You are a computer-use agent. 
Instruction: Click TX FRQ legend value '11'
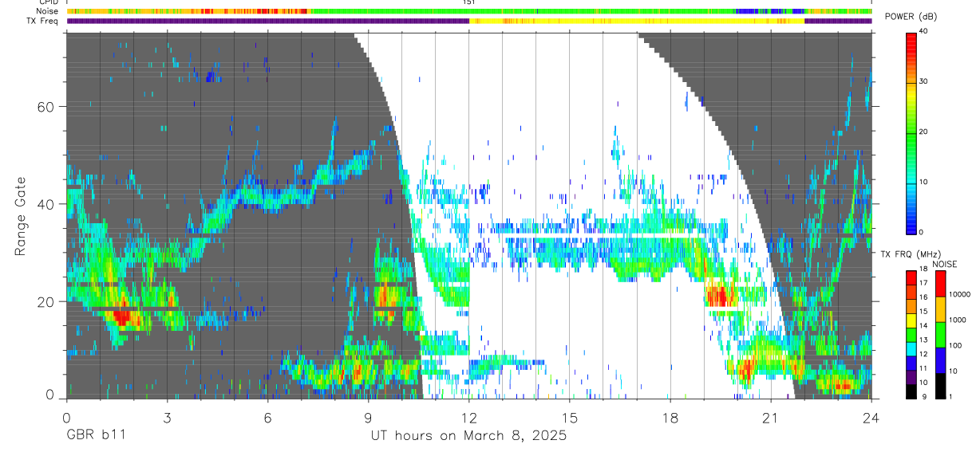pyautogui.click(x=924, y=368)
